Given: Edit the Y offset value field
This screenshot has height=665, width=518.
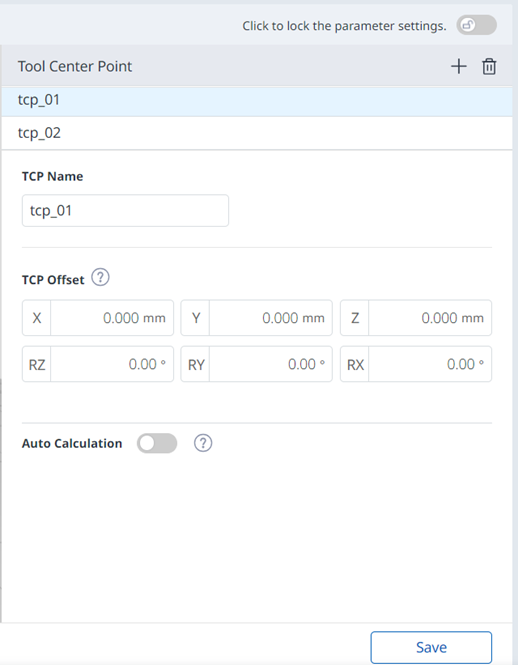Looking at the screenshot, I should tap(271, 318).
